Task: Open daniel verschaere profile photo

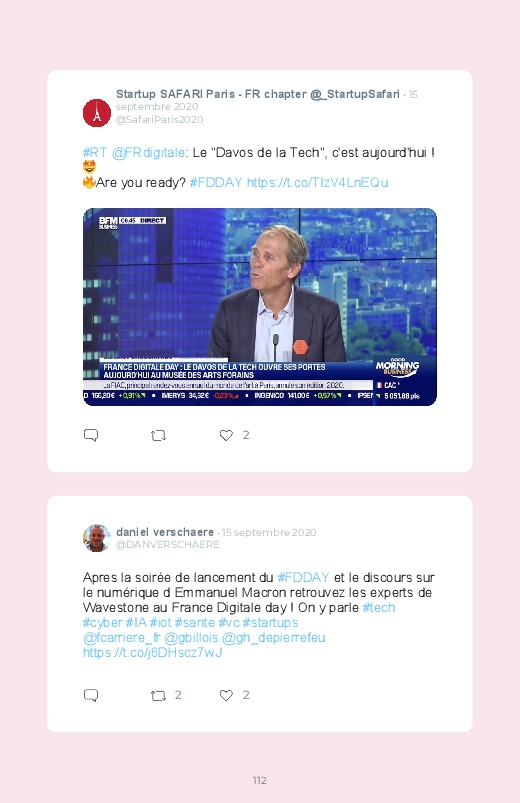Action: click(97, 538)
